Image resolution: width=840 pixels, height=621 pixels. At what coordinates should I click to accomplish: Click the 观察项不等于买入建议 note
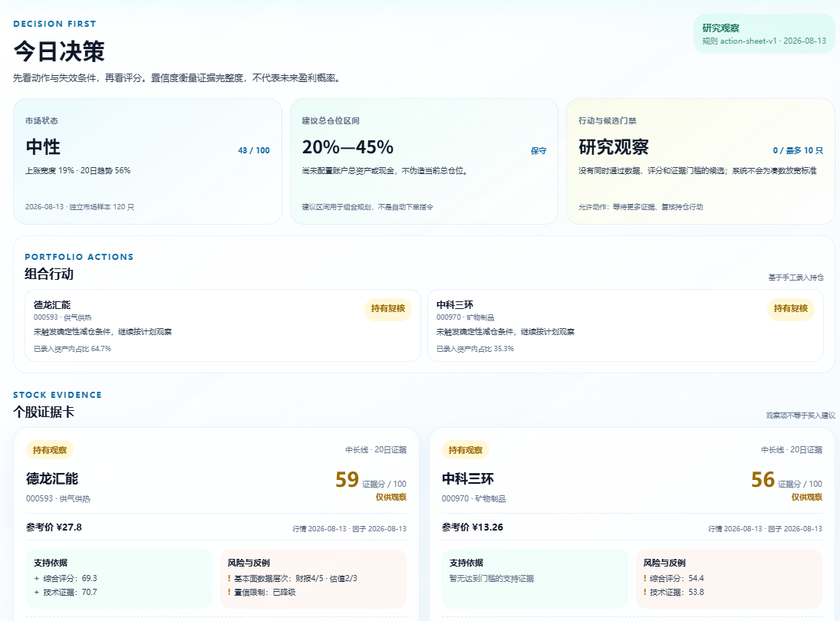pos(800,416)
